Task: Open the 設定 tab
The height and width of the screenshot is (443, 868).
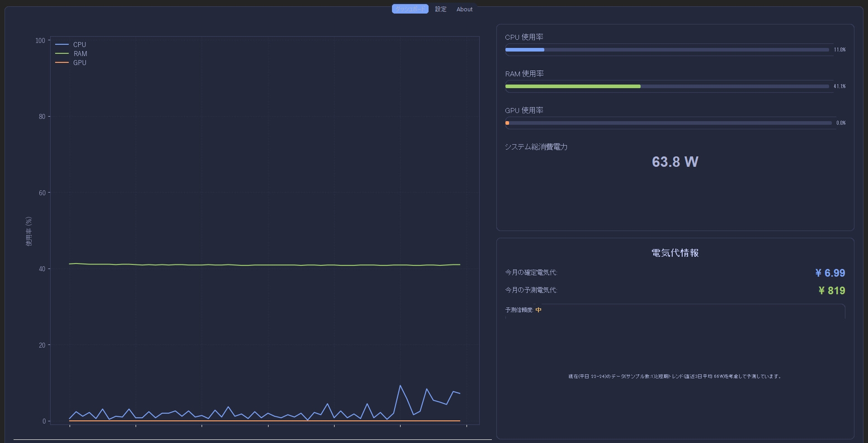Action: (x=440, y=9)
